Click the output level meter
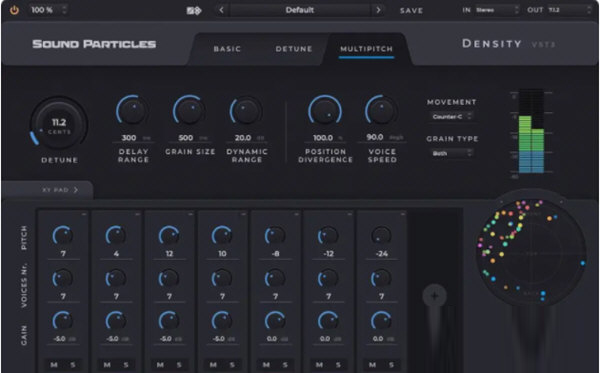 531,131
